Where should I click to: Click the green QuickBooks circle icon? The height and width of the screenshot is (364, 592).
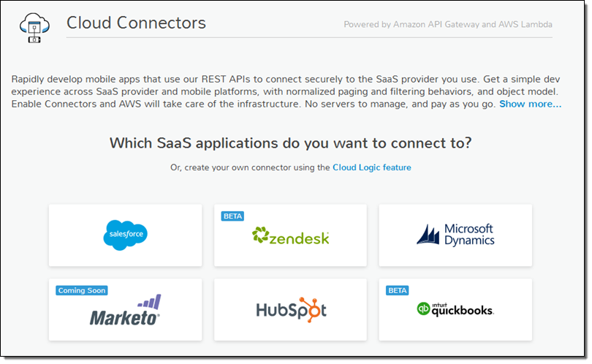(422, 309)
